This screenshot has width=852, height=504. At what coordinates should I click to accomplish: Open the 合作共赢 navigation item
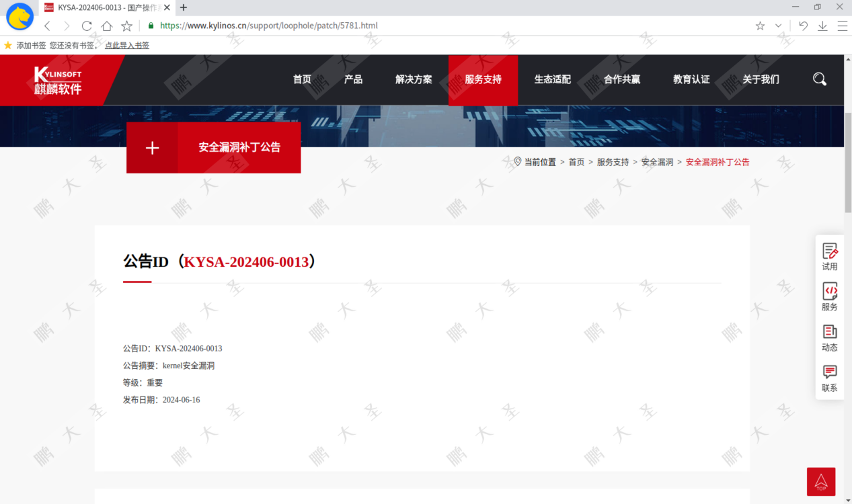pos(622,79)
